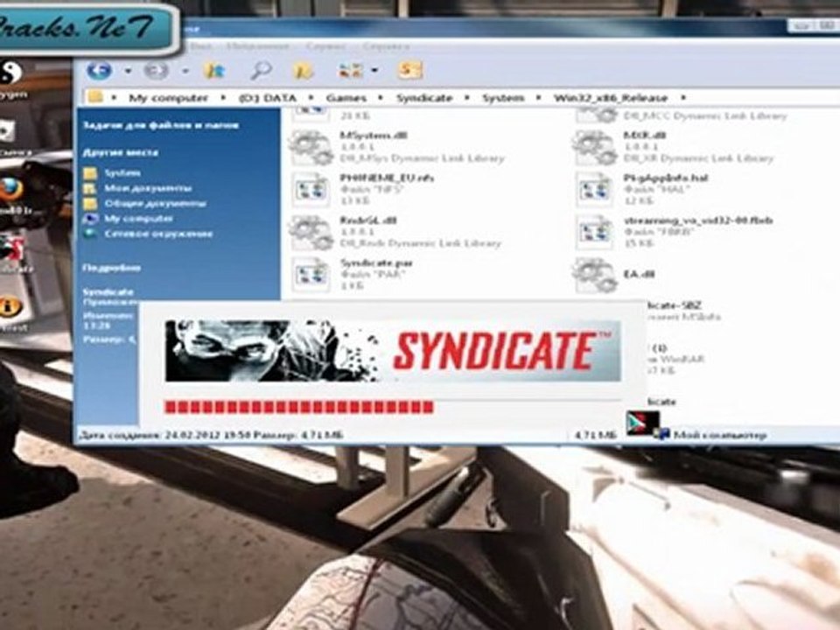This screenshot has width=840, height=630.
Task: Open the Views dropdown arrow
Action: (374, 70)
